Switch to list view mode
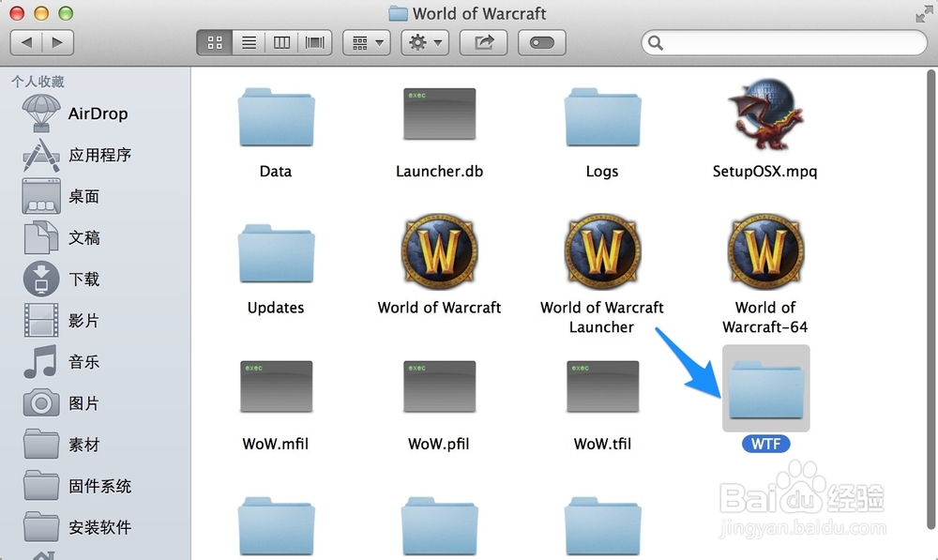Image resolution: width=938 pixels, height=560 pixels. coord(249,42)
